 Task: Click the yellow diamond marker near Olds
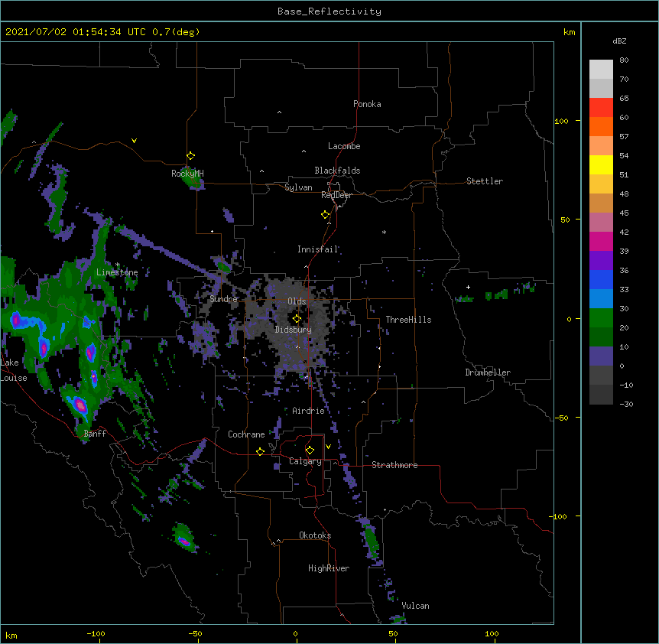[297, 318]
